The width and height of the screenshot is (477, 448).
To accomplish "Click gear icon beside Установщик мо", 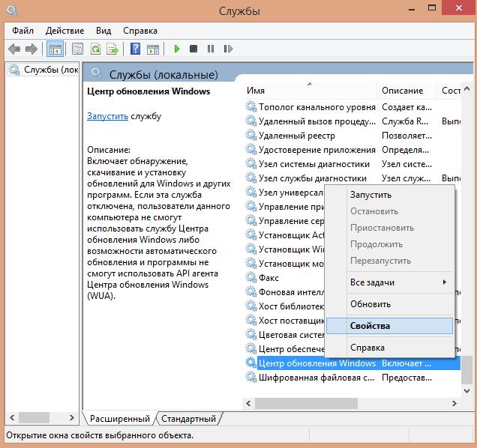I will point(251,263).
